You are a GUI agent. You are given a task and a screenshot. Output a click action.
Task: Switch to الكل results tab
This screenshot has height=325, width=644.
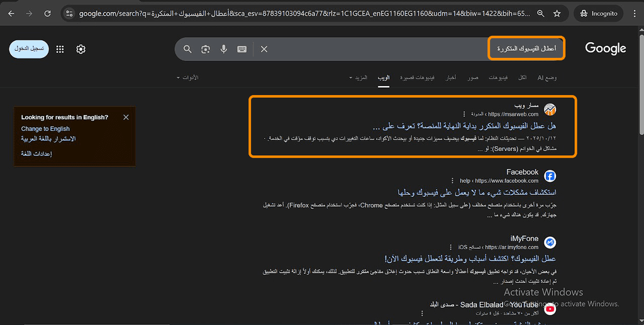[x=523, y=77]
